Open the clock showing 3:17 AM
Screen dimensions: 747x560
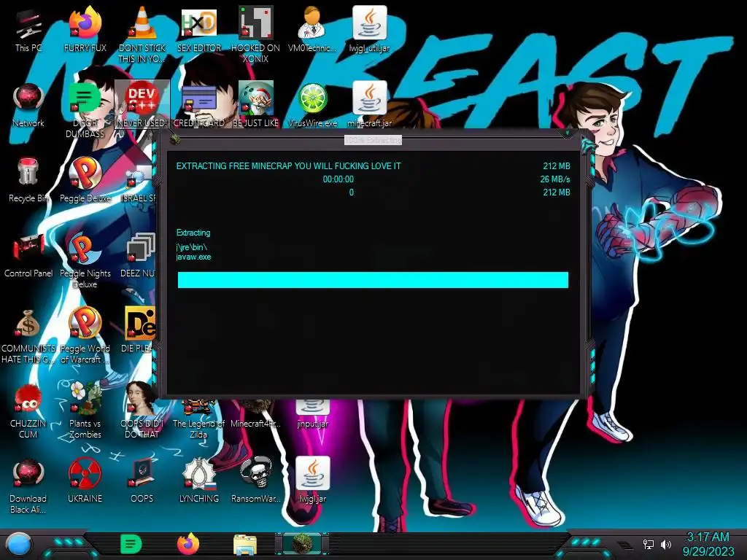click(708, 544)
